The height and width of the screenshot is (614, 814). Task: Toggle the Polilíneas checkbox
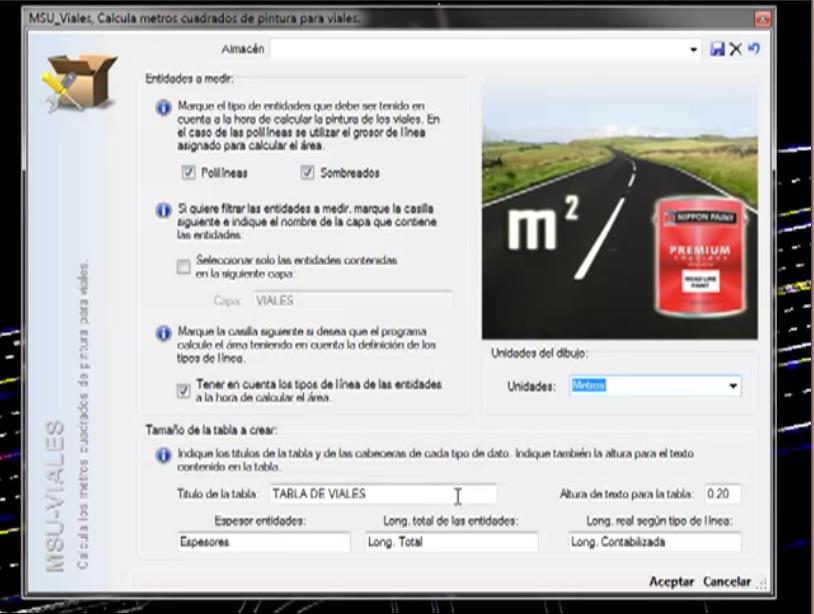pyautogui.click(x=188, y=173)
